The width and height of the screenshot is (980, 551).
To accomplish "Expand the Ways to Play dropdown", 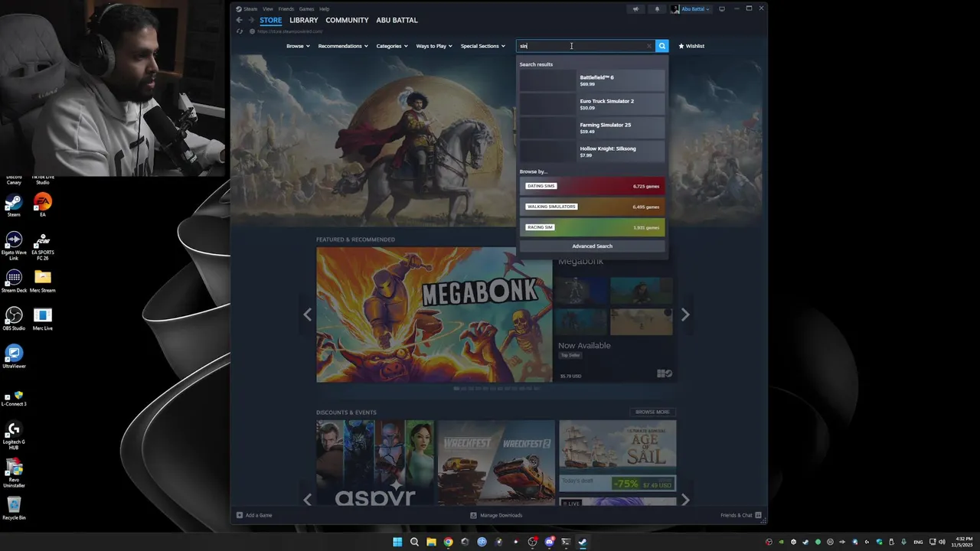I will click(x=434, y=46).
